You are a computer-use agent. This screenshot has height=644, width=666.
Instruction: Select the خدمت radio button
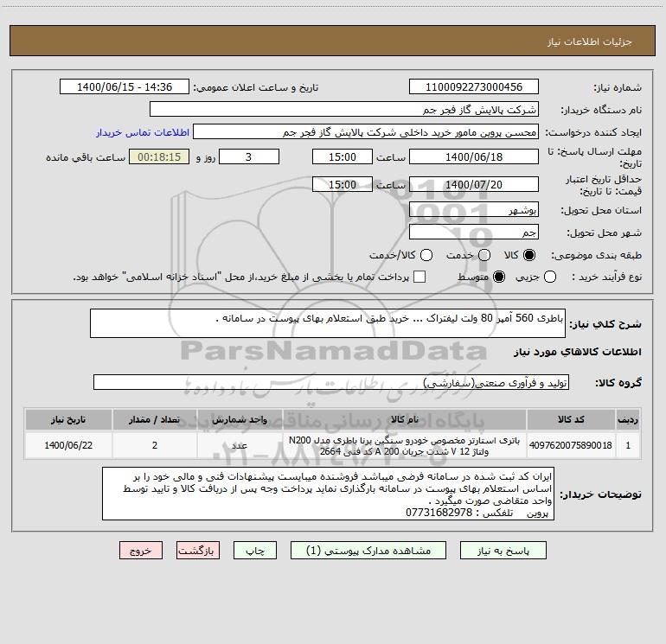pyautogui.click(x=484, y=255)
